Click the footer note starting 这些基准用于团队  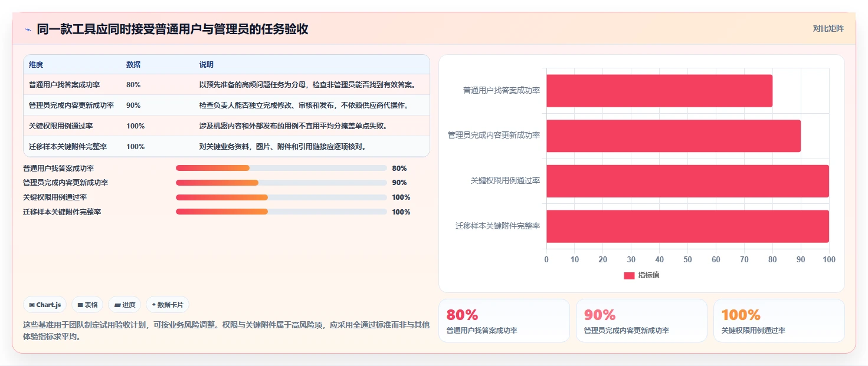(x=226, y=331)
